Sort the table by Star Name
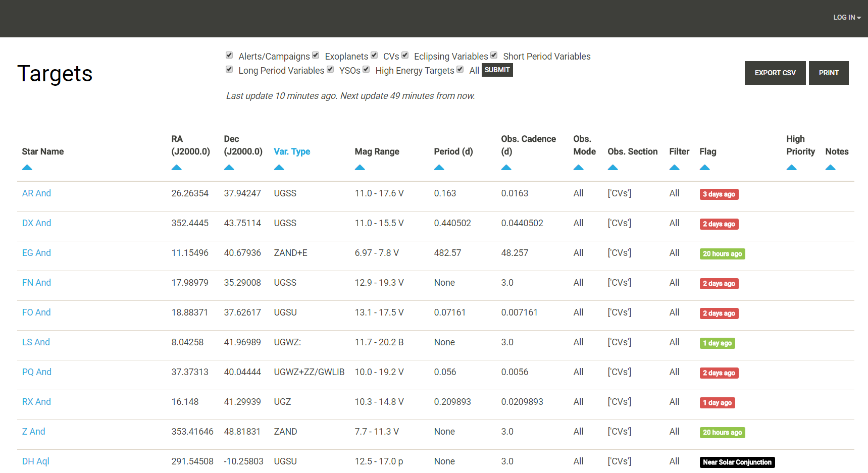 (x=27, y=167)
